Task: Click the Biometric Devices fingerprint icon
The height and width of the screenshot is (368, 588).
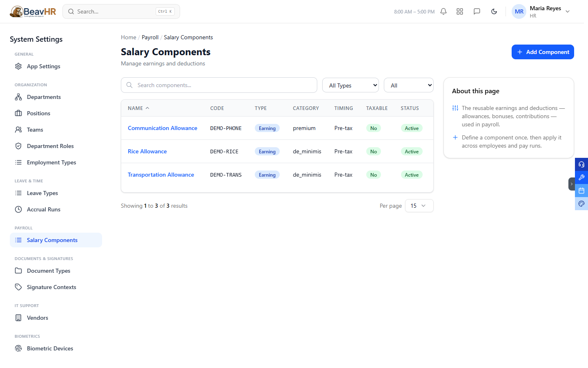Action: tap(18, 348)
